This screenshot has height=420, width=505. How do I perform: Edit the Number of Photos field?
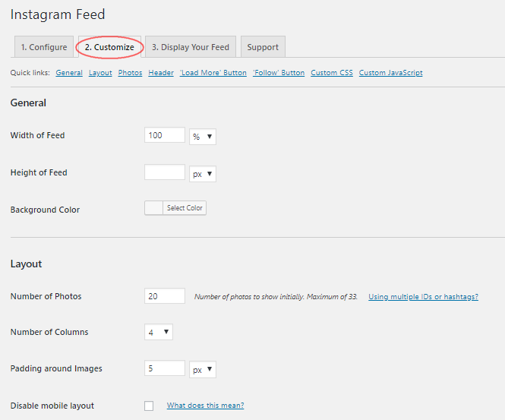[x=165, y=296]
